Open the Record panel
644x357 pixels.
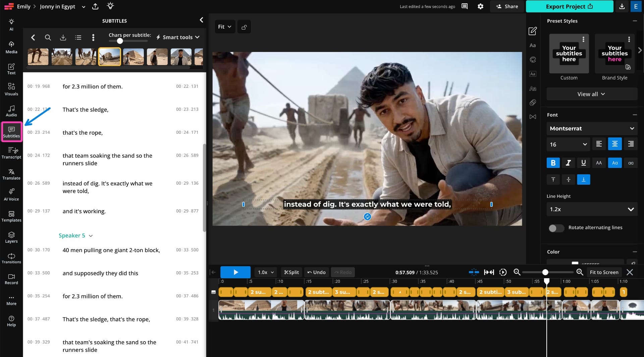[11, 279]
